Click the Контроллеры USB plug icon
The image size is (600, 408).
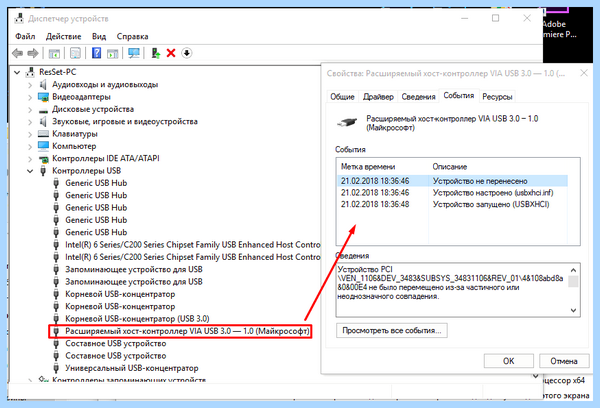(x=43, y=171)
